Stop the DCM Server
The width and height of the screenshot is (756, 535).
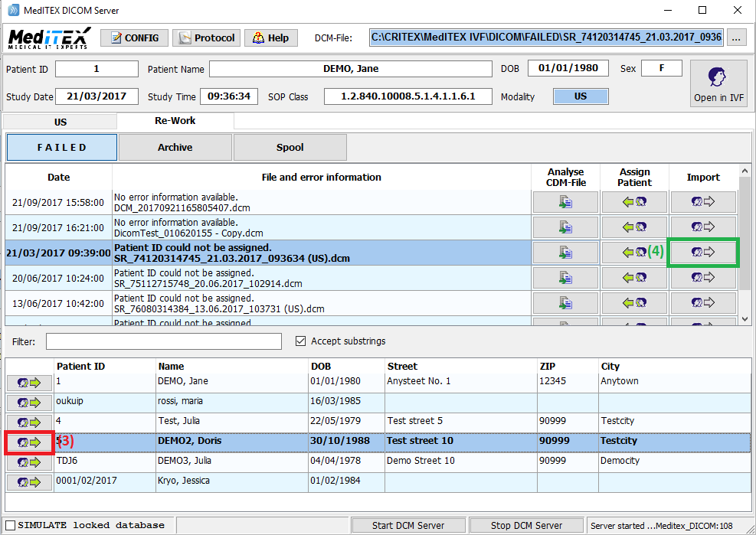[x=526, y=525]
